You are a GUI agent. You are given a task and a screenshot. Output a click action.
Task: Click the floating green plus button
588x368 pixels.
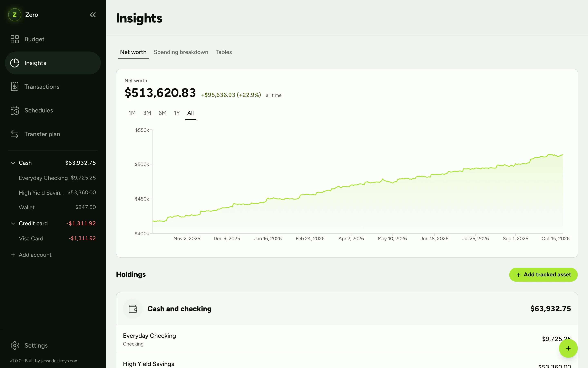[568, 348]
